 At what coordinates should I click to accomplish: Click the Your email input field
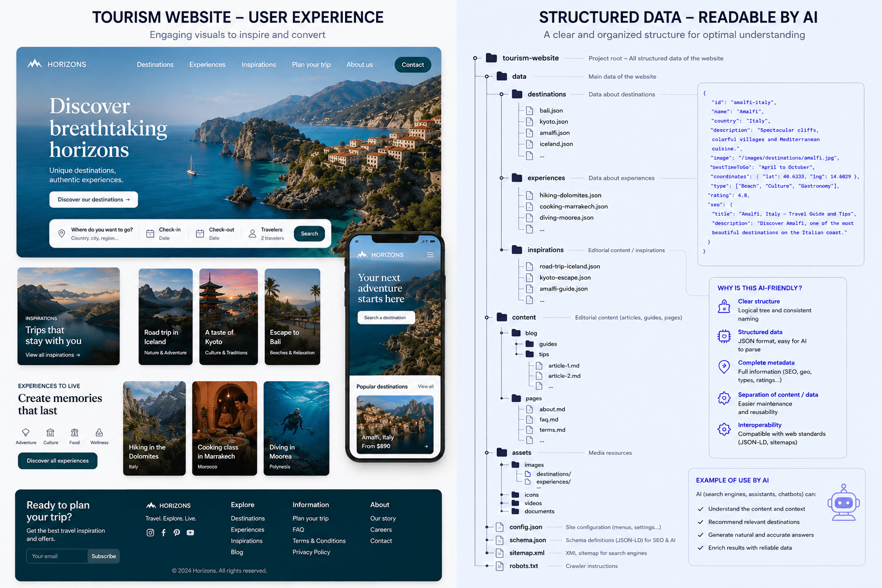[x=57, y=556]
